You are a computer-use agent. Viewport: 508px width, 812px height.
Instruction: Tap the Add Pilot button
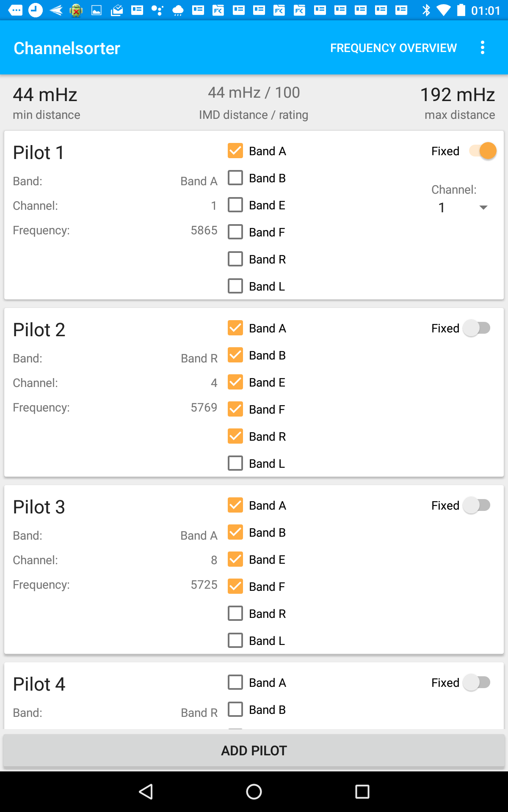point(254,751)
